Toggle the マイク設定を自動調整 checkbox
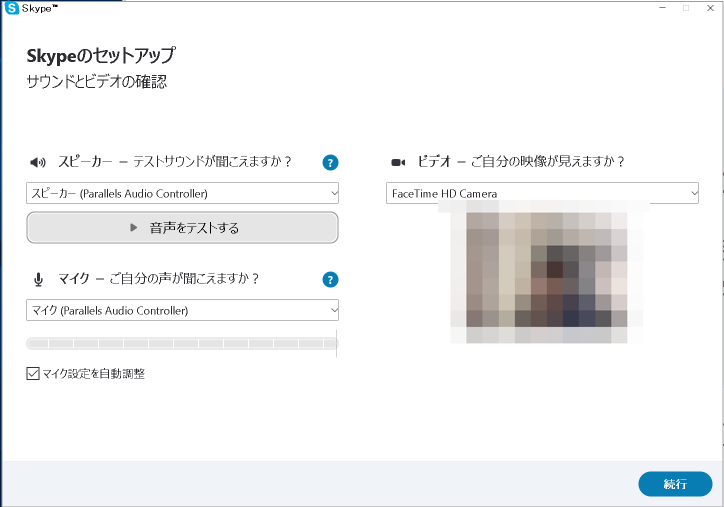Image resolution: width=724 pixels, height=507 pixels. tap(33, 374)
